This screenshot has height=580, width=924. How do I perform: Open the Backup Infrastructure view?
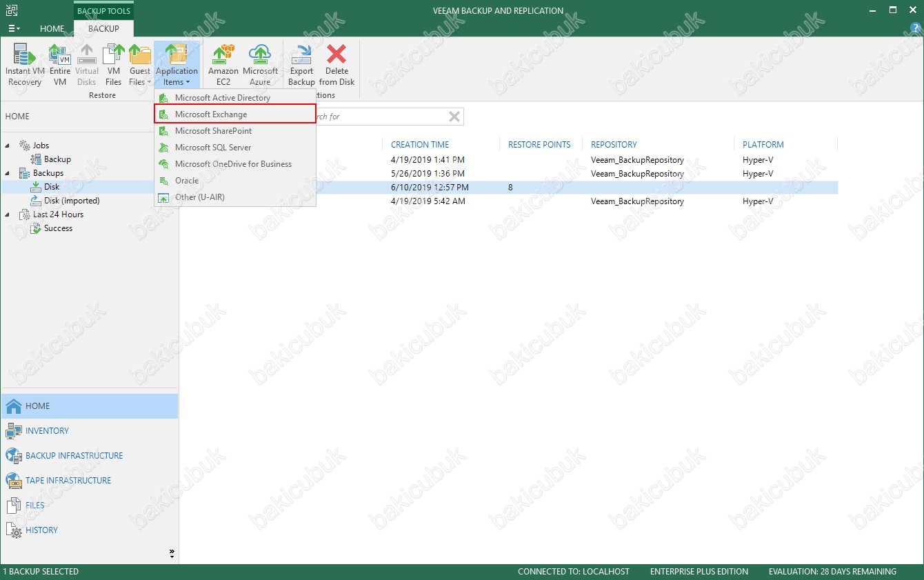coord(74,456)
